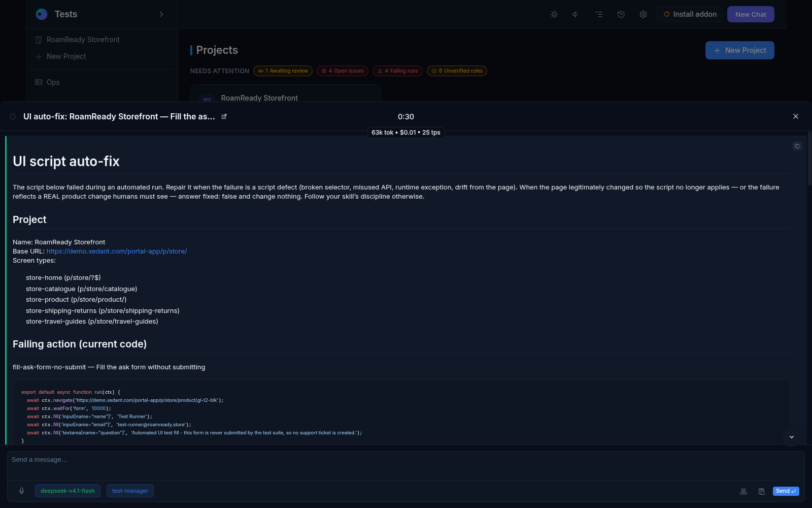The image size is (812, 508).
Task: Filter by 4 Failing runs badge
Action: (x=397, y=71)
